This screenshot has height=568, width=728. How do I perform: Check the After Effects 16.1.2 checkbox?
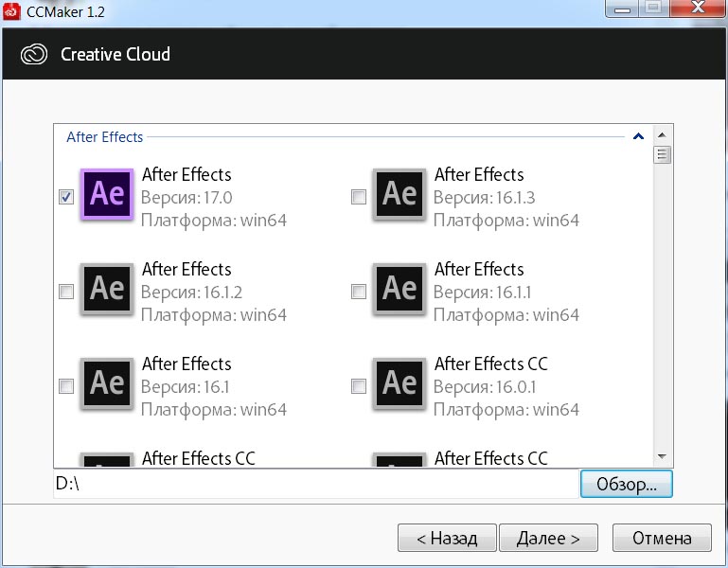click(x=66, y=292)
